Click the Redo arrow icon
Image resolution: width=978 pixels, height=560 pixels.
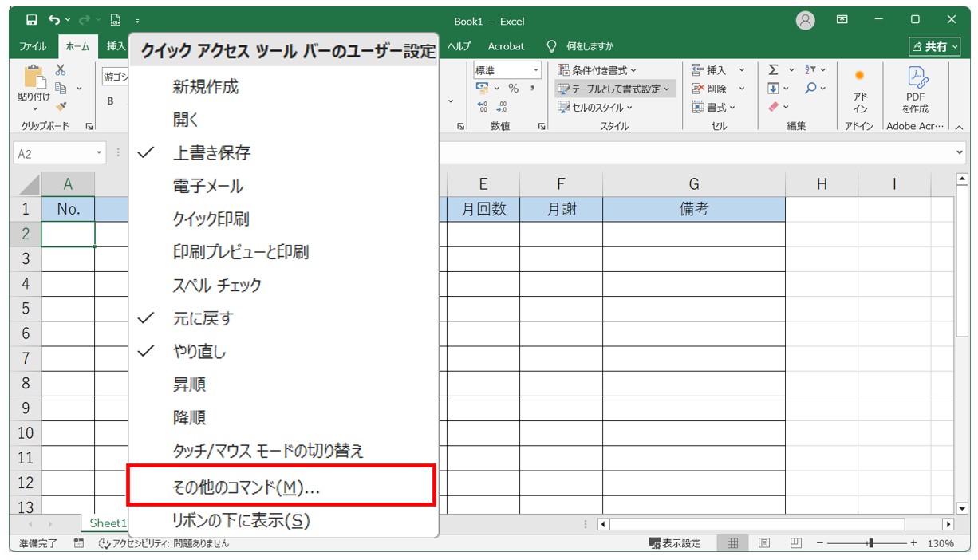click(83, 20)
